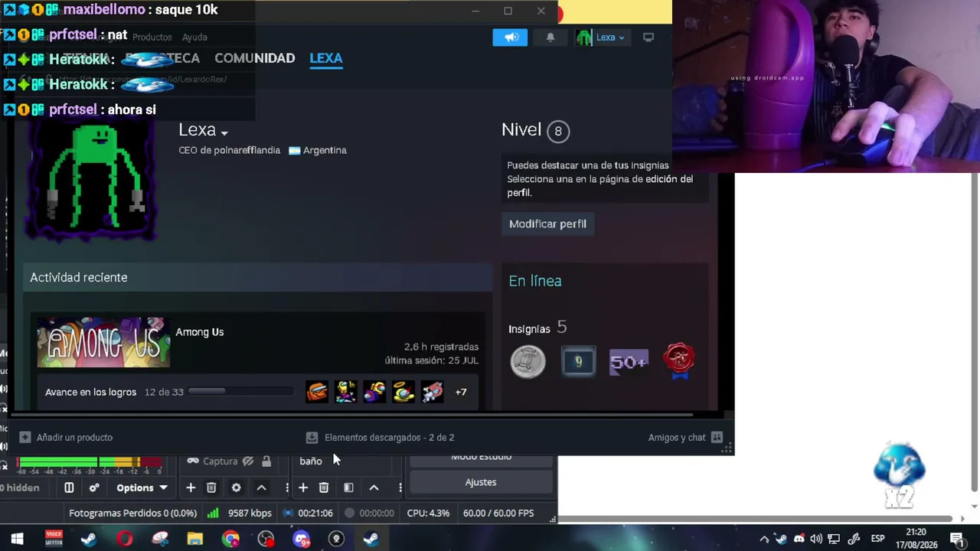The height and width of the screenshot is (551, 980).
Task: Click 'Añadir un producto' in Steam
Action: [x=66, y=438]
